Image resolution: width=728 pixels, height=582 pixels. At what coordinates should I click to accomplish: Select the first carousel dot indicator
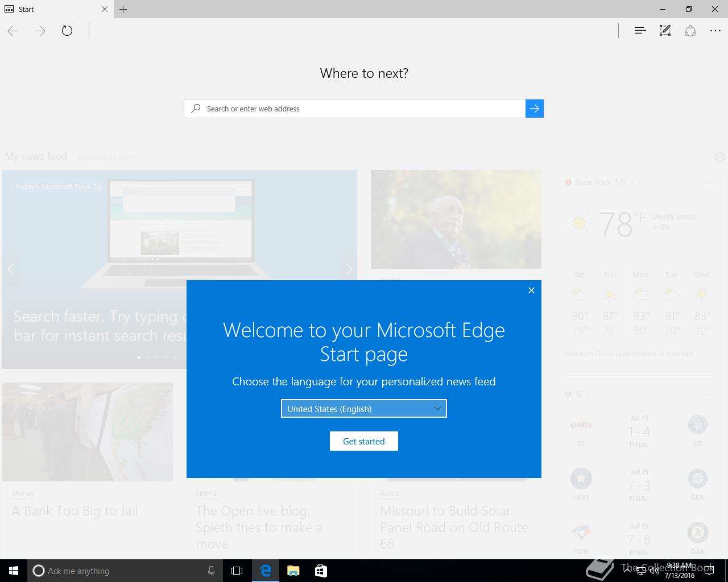(139, 357)
